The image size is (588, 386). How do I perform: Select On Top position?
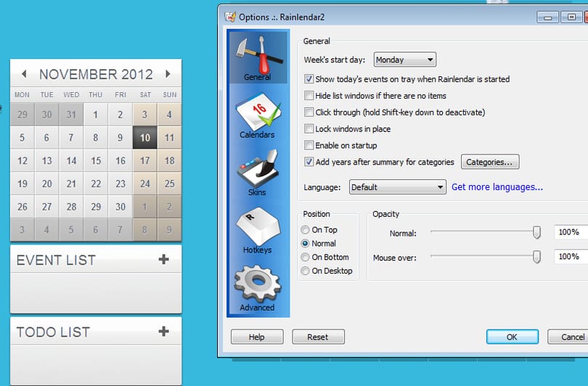tap(305, 230)
